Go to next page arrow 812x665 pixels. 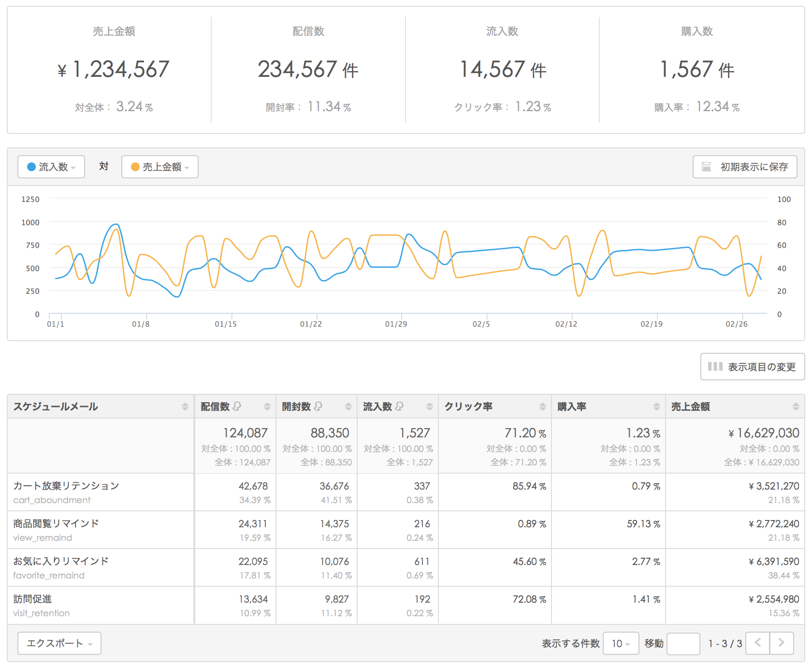pos(782,643)
